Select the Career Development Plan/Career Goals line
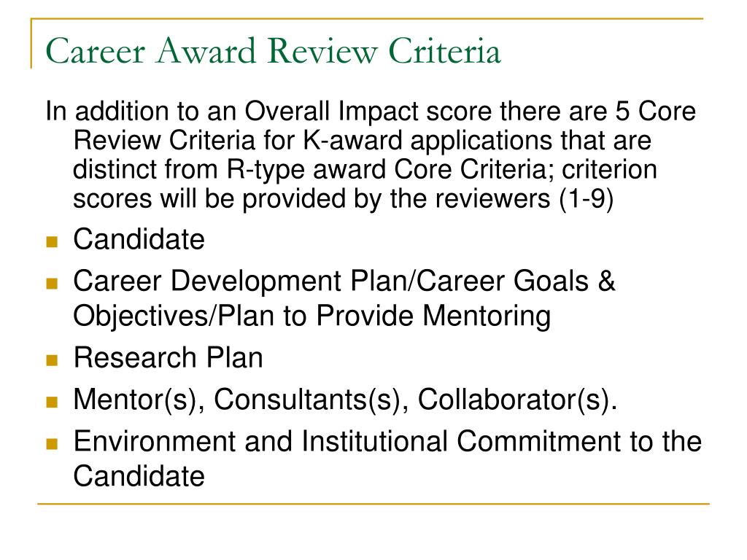Image resolution: width=747 pixels, height=560 pixels. coord(344,281)
